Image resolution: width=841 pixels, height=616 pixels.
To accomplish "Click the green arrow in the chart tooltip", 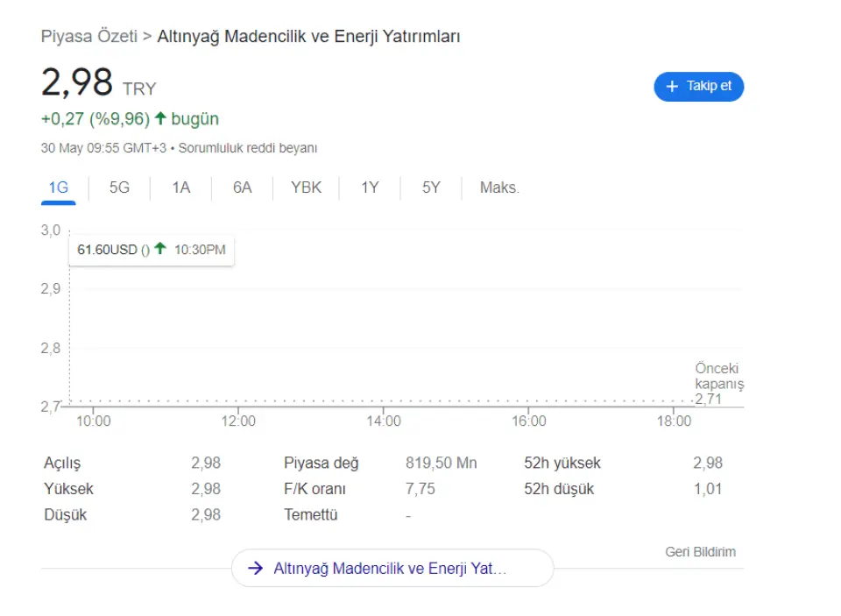I will (x=160, y=250).
